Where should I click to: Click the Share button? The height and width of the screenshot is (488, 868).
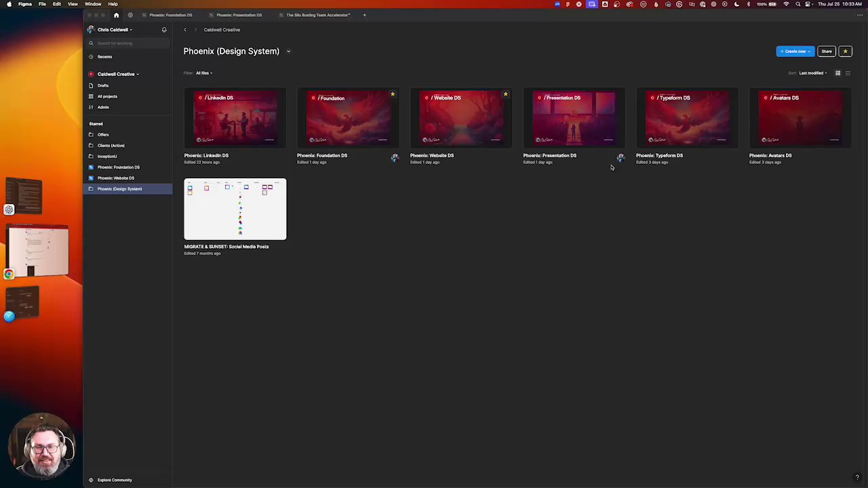click(x=827, y=52)
